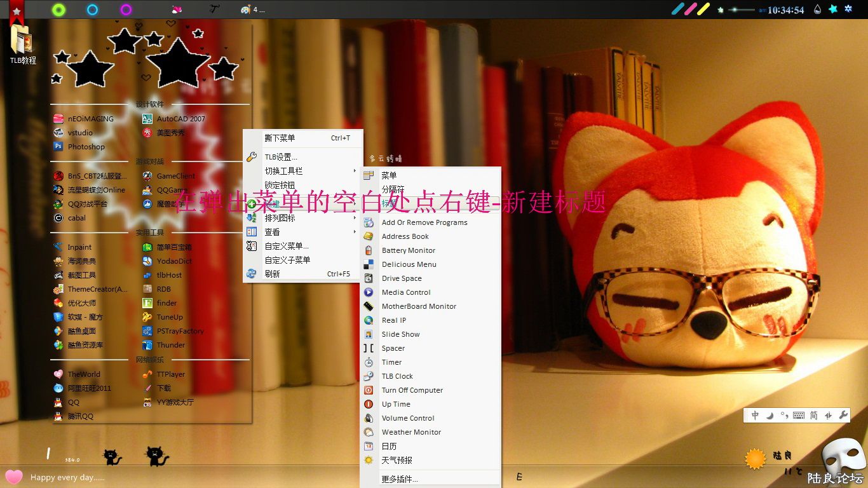868x488 pixels.
Task: Open the TLB教程 desktop folder
Action: point(22,44)
